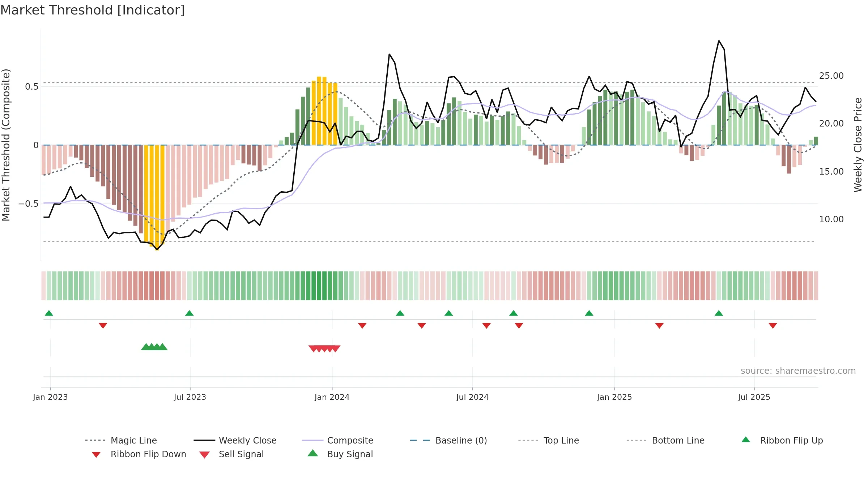
Task: Click the Ribbon Flip Up marker at Jul 2023
Action: click(190, 313)
